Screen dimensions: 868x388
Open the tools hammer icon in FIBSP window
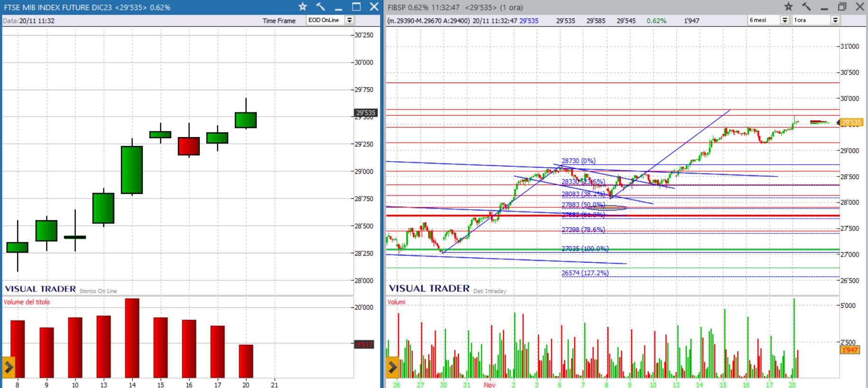pyautogui.click(x=806, y=7)
